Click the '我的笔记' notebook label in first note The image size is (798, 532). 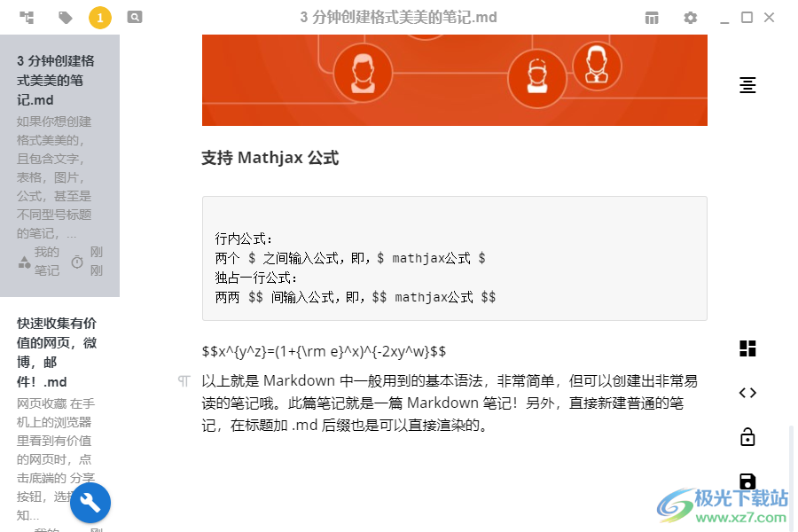tap(46, 262)
